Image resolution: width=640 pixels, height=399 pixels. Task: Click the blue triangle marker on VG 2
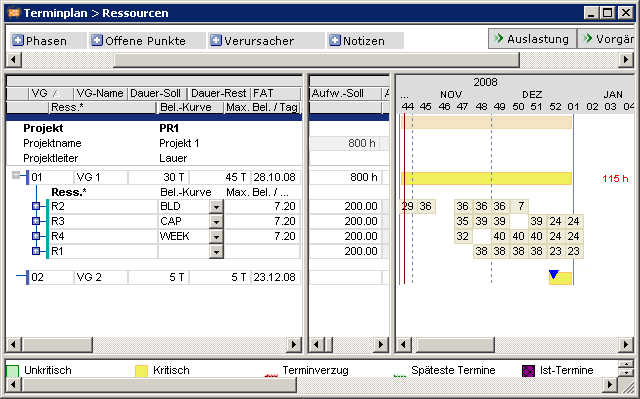pyautogui.click(x=553, y=274)
